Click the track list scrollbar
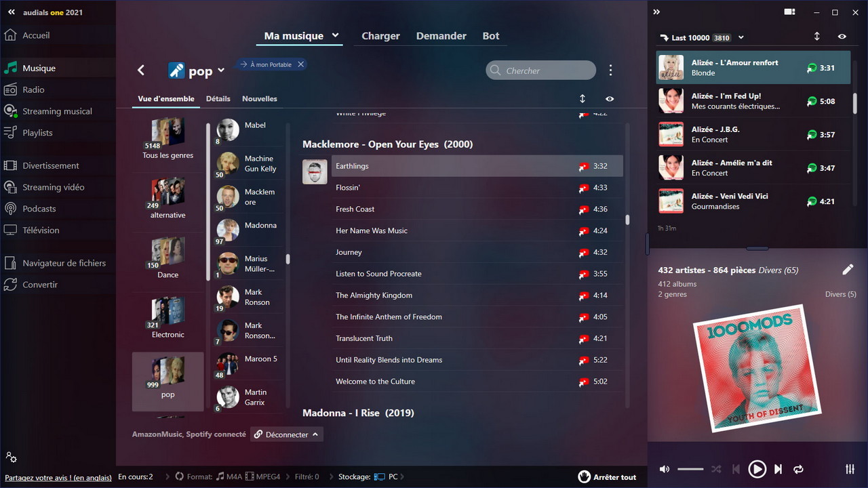The height and width of the screenshot is (488, 868). pyautogui.click(x=627, y=220)
